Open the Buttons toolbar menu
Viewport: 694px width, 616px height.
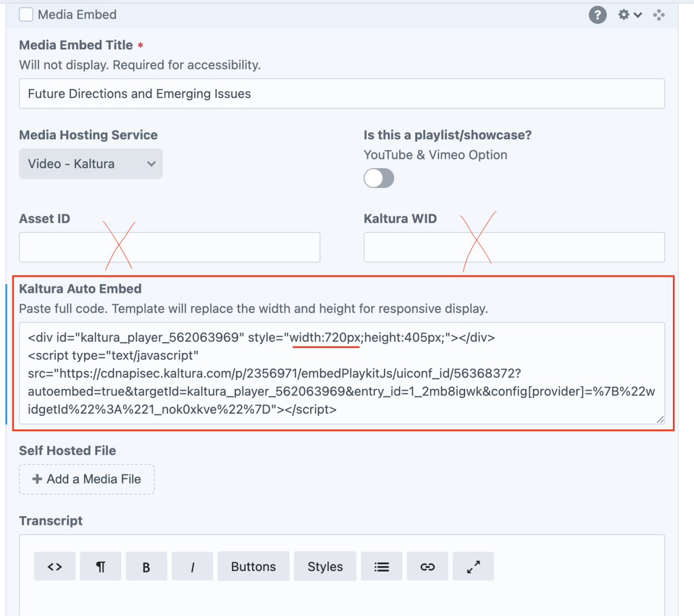coord(253,567)
